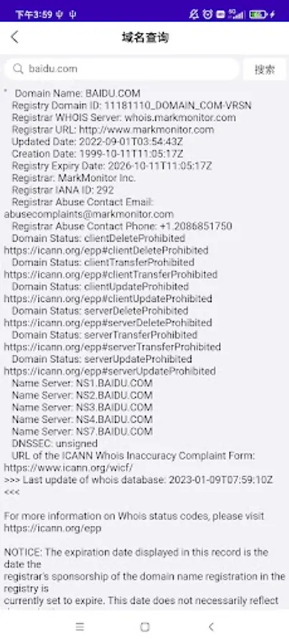The width and height of the screenshot is (289, 644).
Task: Tap the abusecomplaints@markmonitor.com email address
Action: pyautogui.click(x=89, y=215)
